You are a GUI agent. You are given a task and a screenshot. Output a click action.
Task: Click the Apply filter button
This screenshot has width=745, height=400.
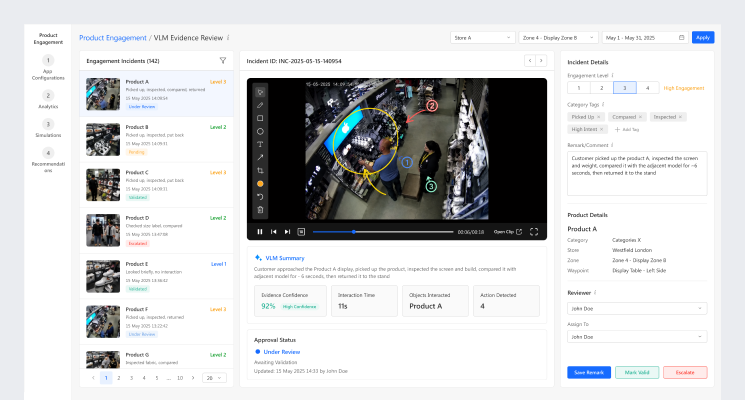(x=703, y=38)
